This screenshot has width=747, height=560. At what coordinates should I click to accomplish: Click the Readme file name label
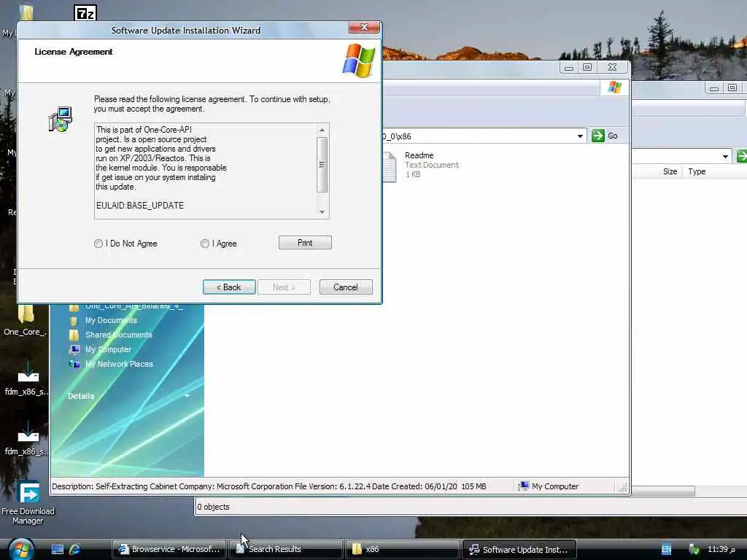[x=419, y=155]
